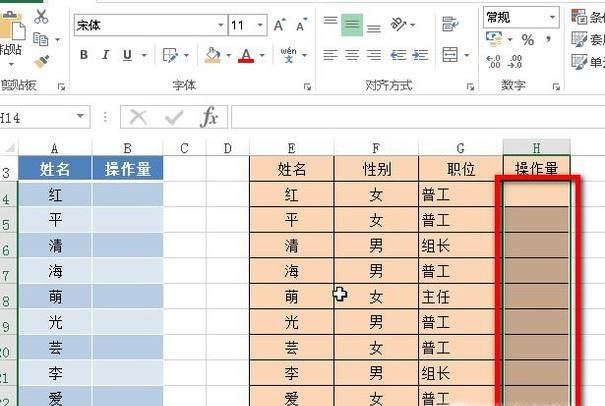Apply the Fill Color bucket
605x406 pixels.
212,55
